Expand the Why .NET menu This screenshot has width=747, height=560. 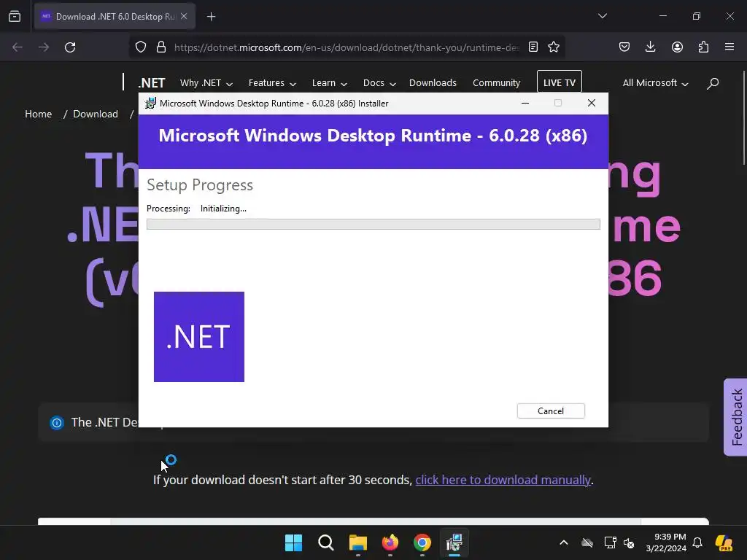[x=206, y=83]
